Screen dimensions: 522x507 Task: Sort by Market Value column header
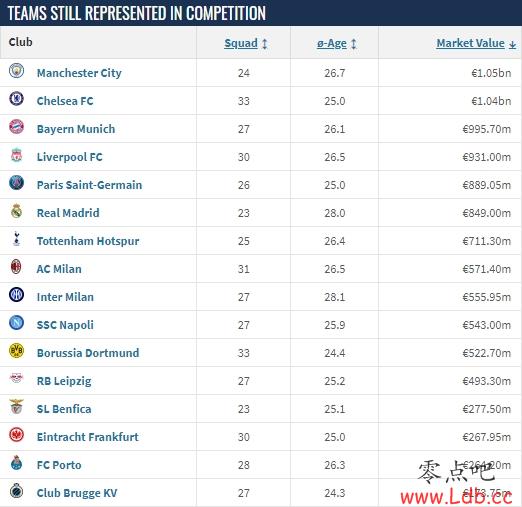470,43
